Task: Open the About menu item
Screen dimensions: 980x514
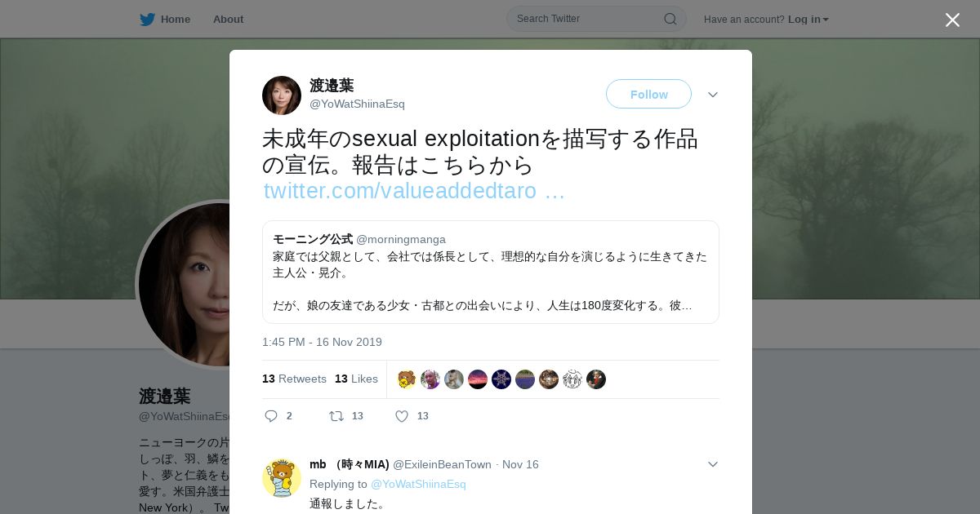Action: coord(228,19)
